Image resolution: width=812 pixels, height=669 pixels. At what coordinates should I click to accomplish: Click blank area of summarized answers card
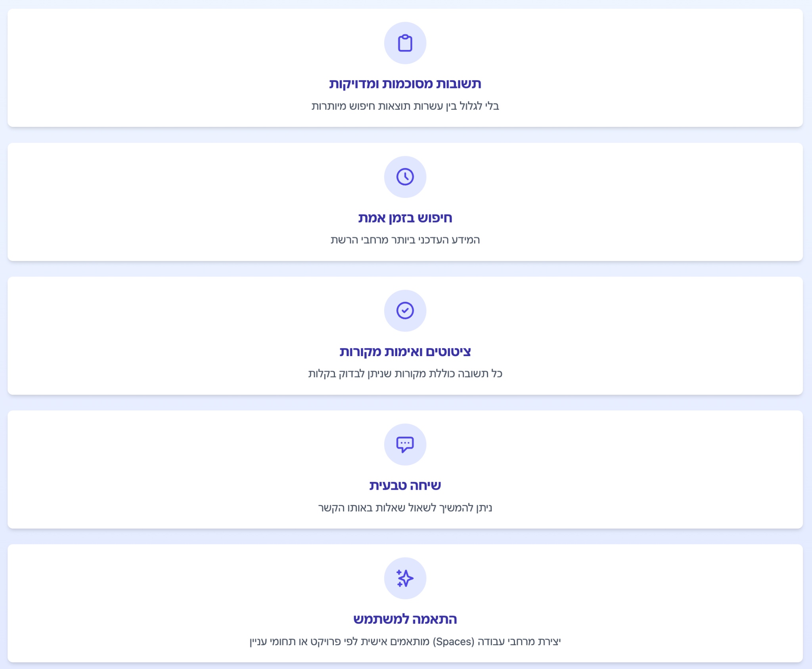pyautogui.click(x=159, y=67)
